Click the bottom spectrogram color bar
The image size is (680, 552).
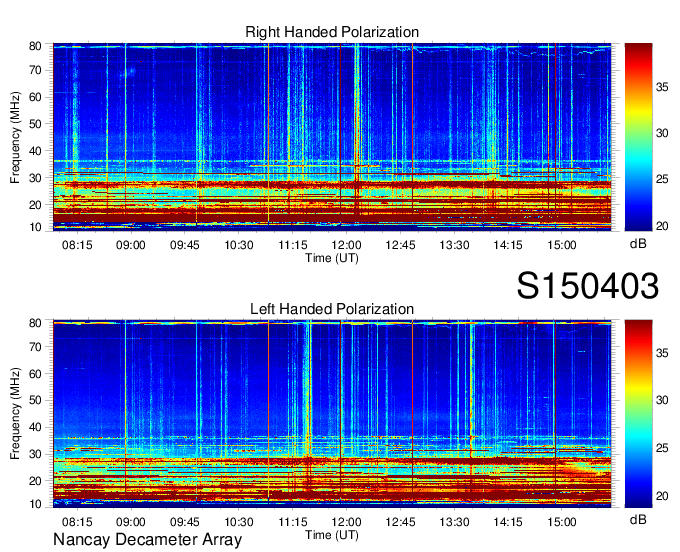point(638,414)
